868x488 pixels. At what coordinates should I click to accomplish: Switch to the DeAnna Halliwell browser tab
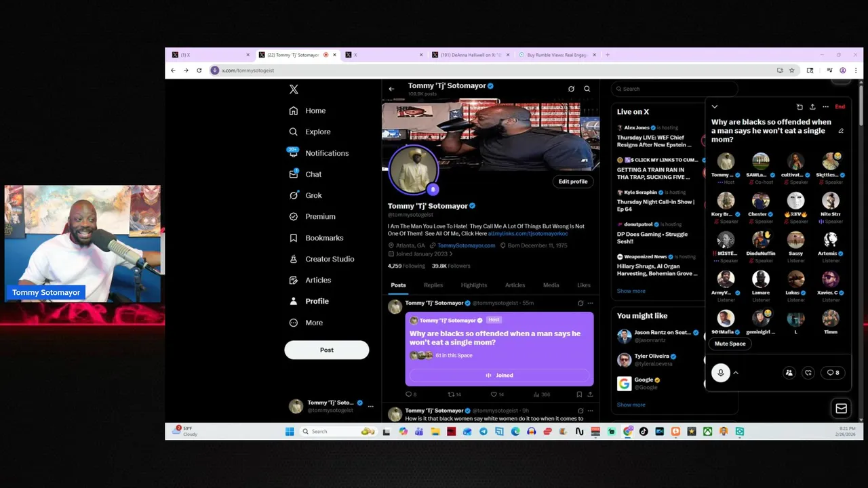pyautogui.click(x=471, y=55)
